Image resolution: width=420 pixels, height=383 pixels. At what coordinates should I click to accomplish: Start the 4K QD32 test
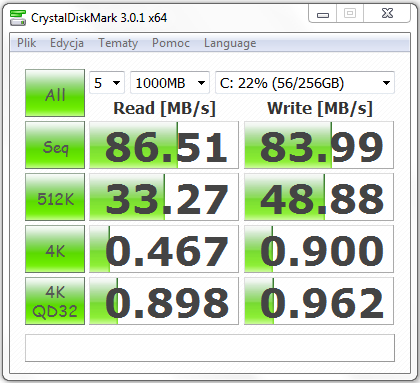tap(55, 301)
